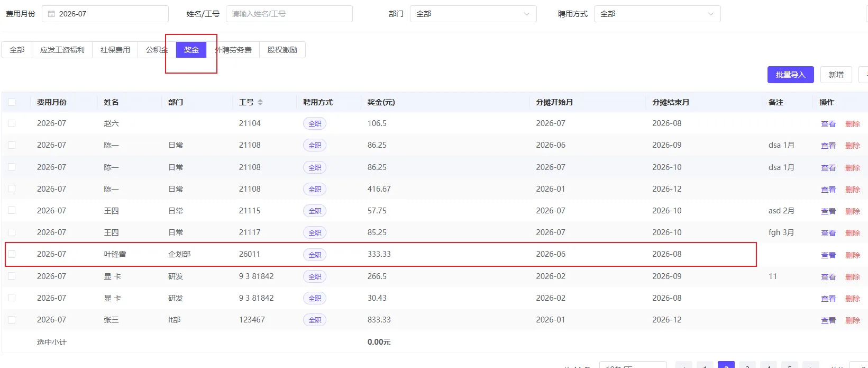Image resolution: width=868 pixels, height=368 pixels.
Task: Select the checkbox for 叶锋雷's row
Action: [x=12, y=254]
